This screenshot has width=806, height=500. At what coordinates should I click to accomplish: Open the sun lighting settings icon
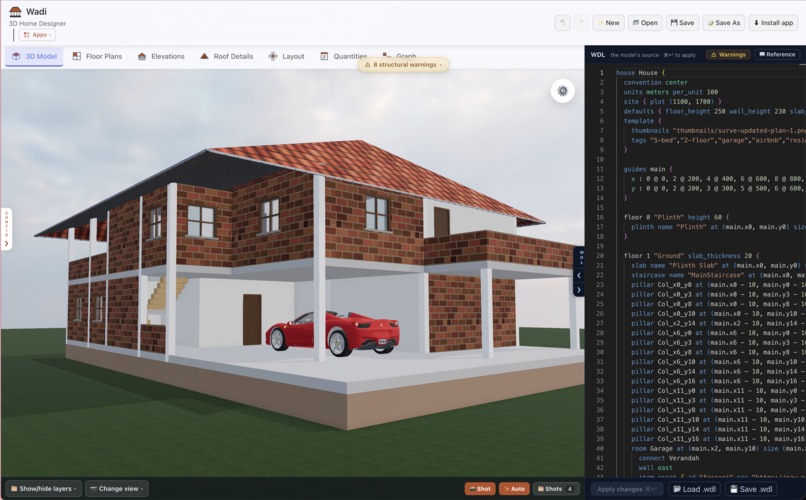click(562, 91)
